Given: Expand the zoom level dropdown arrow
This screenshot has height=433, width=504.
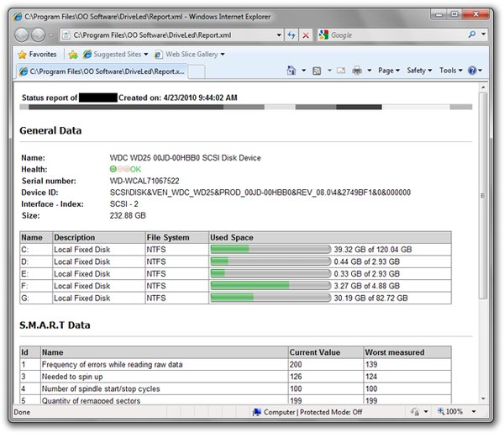Looking at the screenshot, I should [x=474, y=411].
